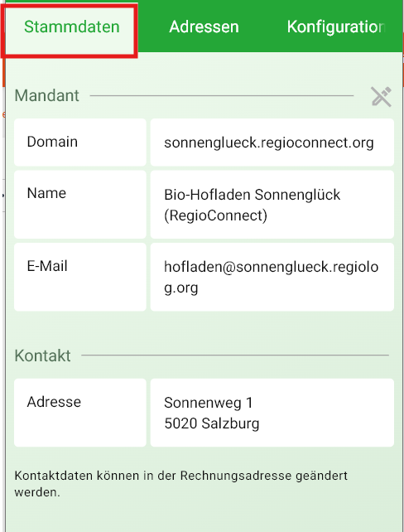Click the Adresse label cell
The height and width of the screenshot is (532, 404).
pyautogui.click(x=80, y=413)
